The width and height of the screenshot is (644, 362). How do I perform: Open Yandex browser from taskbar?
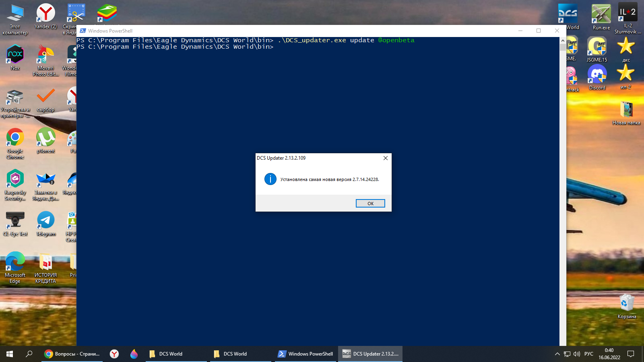[x=114, y=354]
